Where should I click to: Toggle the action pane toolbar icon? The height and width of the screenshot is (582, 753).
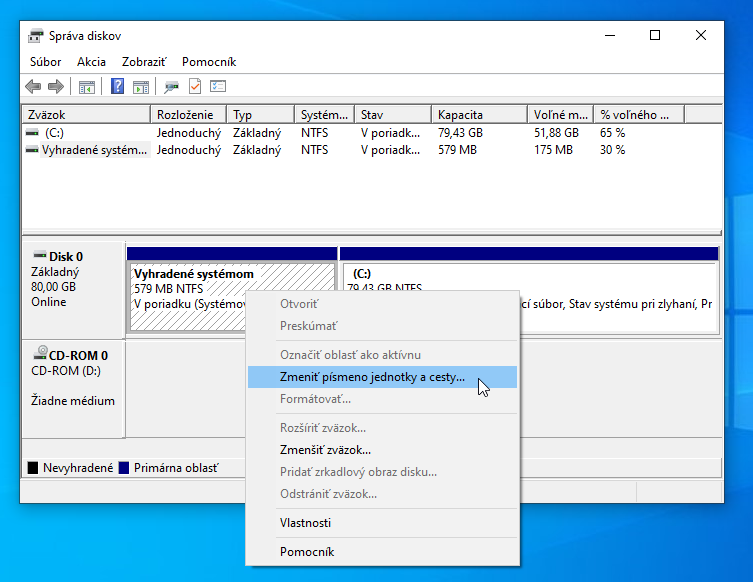[141, 87]
